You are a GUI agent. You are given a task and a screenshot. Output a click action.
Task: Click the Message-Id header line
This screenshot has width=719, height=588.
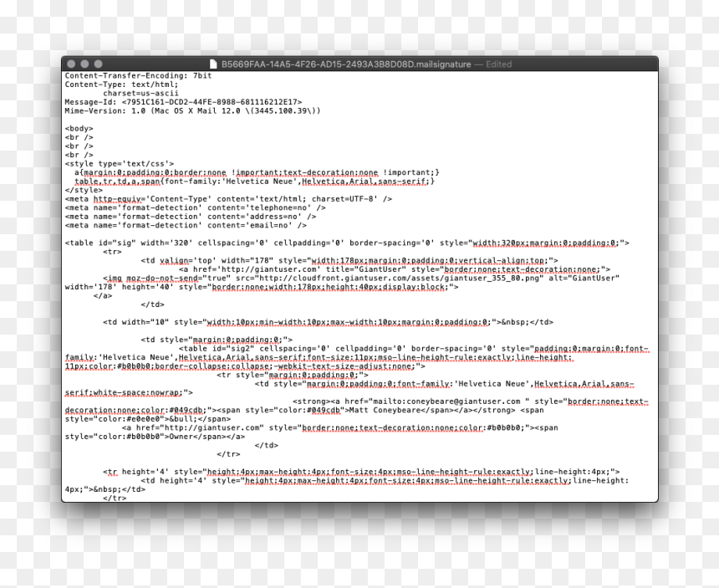point(183,102)
